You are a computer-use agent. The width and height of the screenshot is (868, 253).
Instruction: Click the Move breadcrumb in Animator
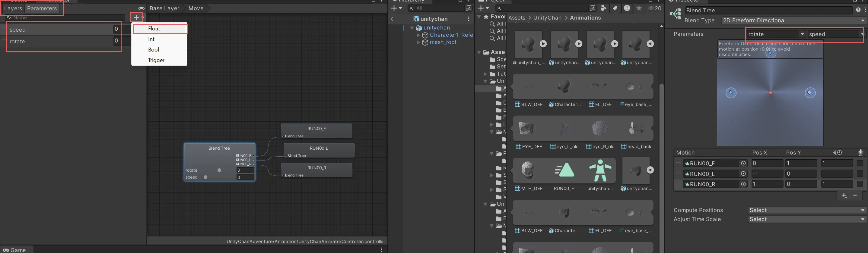[196, 8]
